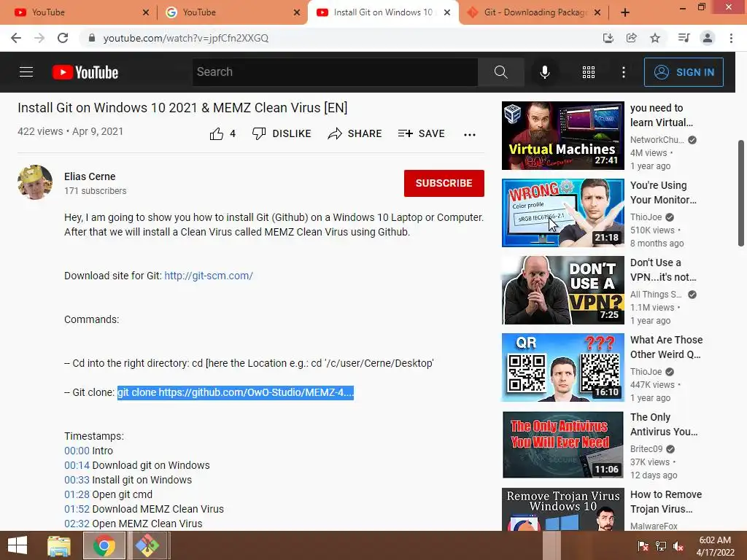Open the YouTube apps grid icon
The height and width of the screenshot is (560, 747).
(589, 72)
